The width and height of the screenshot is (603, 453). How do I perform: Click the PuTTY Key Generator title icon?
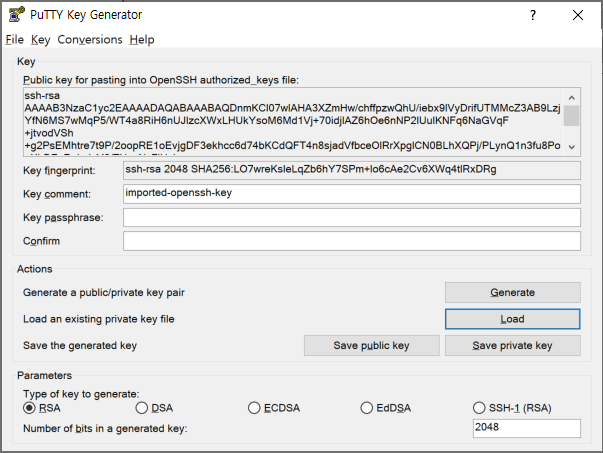pyautogui.click(x=17, y=15)
